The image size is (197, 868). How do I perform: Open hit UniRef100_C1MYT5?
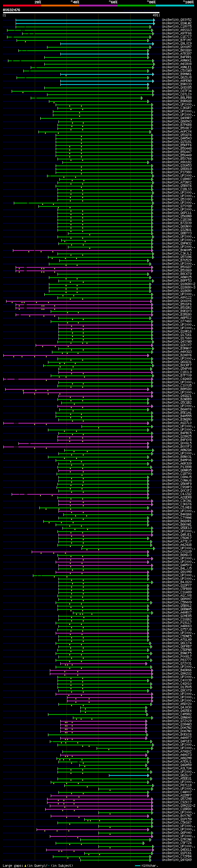tap(177, 26)
